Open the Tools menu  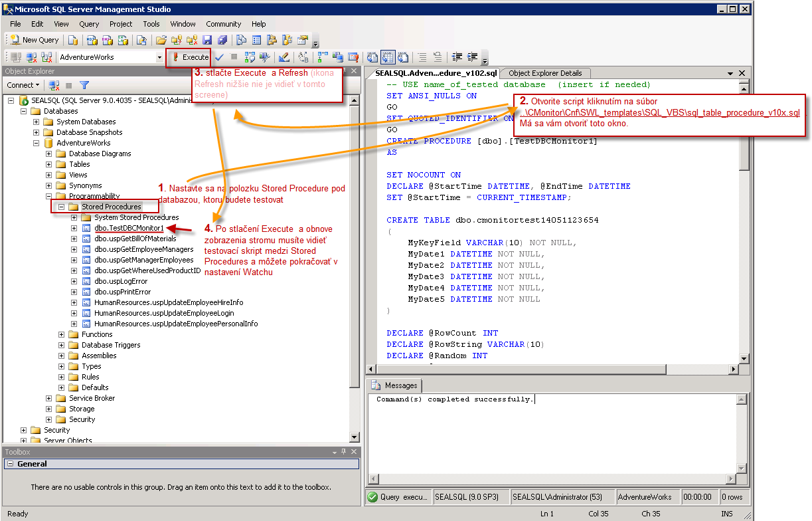(x=151, y=24)
